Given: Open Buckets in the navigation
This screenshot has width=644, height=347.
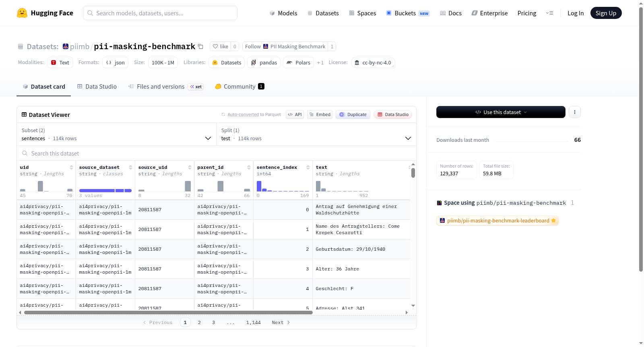Looking at the screenshot, I should 408,13.
